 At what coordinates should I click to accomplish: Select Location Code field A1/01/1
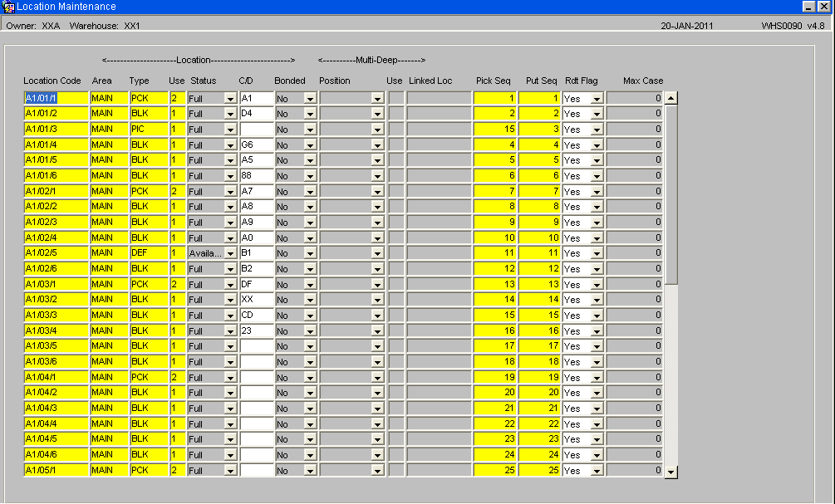[56, 98]
